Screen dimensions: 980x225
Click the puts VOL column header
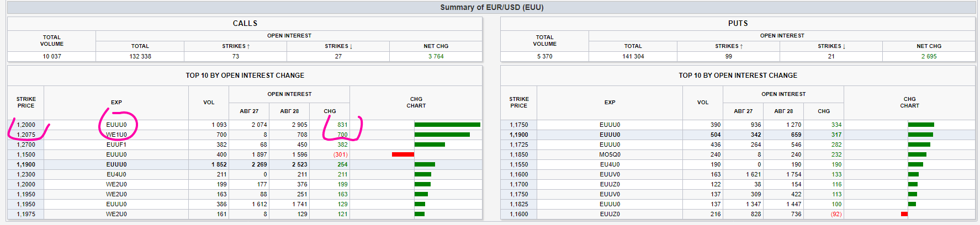[x=702, y=103]
